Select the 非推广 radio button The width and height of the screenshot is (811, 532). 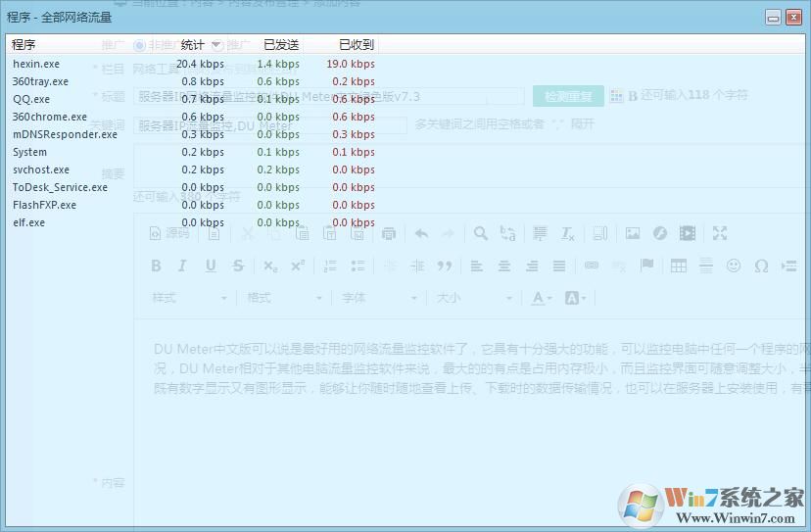point(139,45)
